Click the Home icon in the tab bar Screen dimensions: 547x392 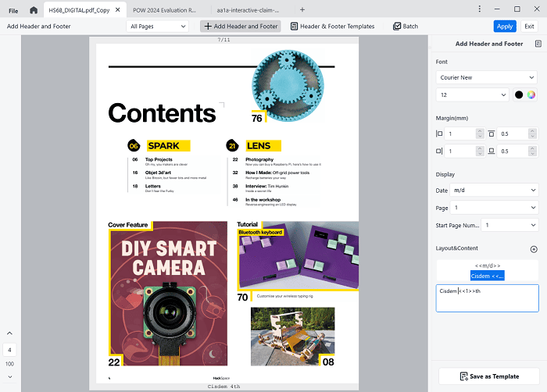point(34,9)
